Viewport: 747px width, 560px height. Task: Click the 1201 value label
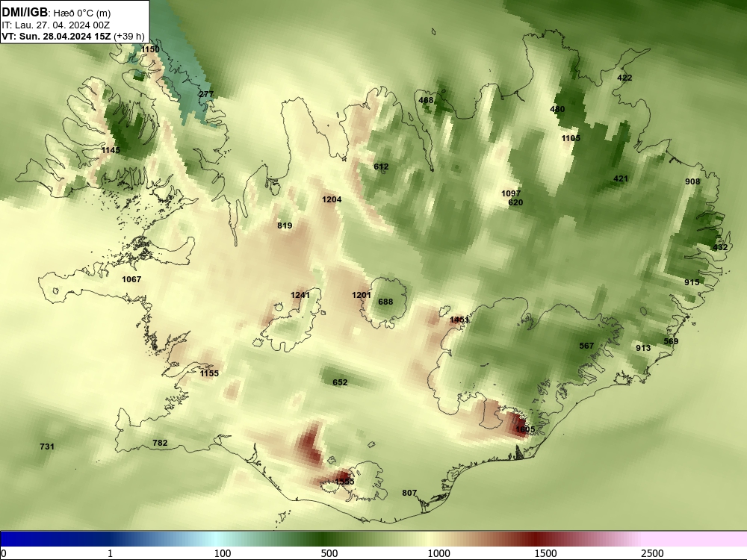click(x=361, y=295)
